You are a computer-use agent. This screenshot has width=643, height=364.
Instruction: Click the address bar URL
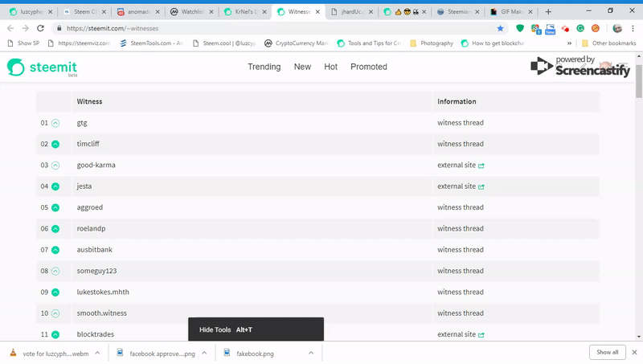[x=113, y=28]
